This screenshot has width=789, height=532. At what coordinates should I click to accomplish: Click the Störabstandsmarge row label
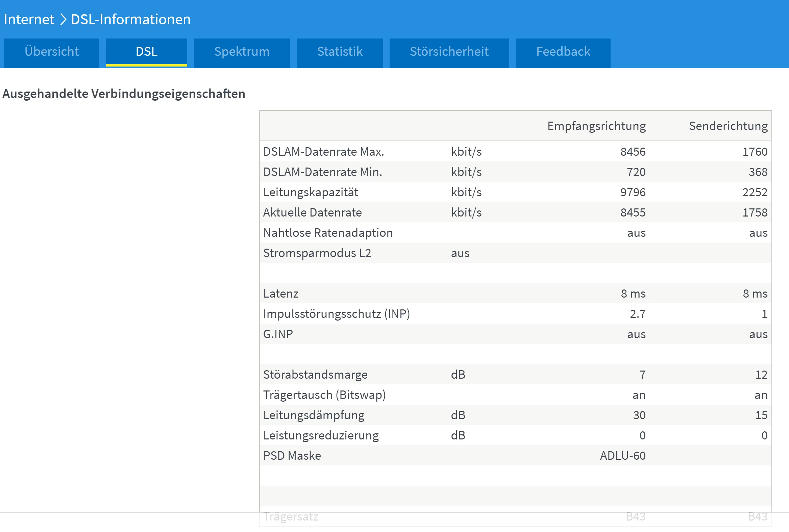click(315, 375)
